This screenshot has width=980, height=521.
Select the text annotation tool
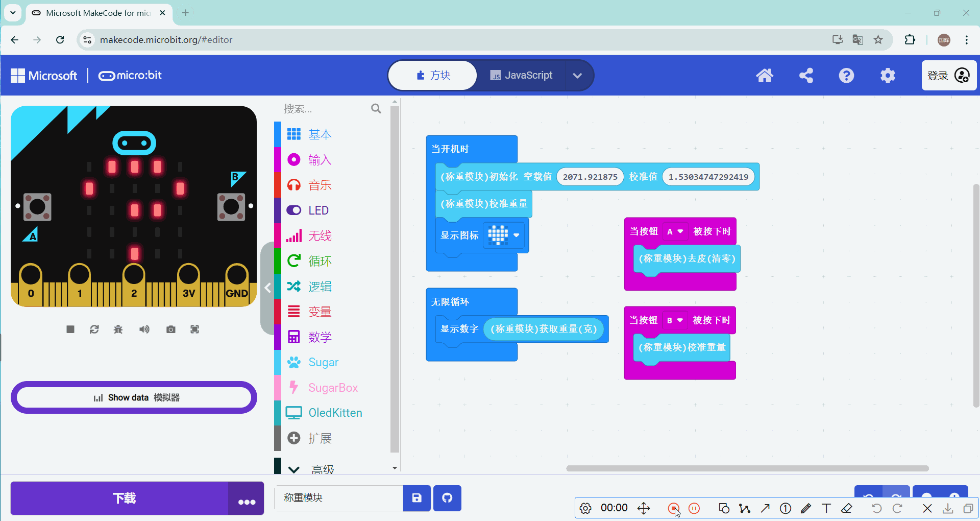(826, 508)
